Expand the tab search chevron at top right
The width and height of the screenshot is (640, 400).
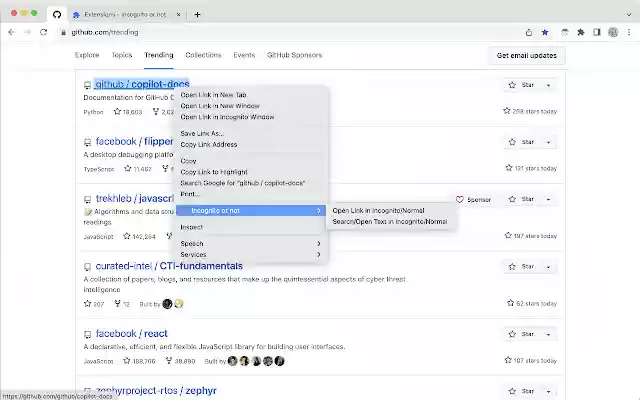(x=629, y=15)
